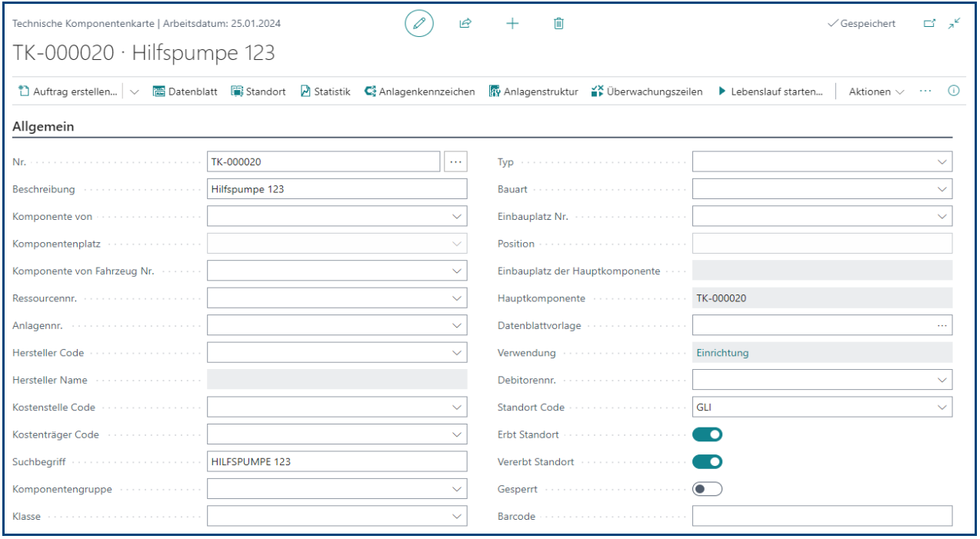
Task: Open Anlagenkennzeichen
Action: pos(419,91)
